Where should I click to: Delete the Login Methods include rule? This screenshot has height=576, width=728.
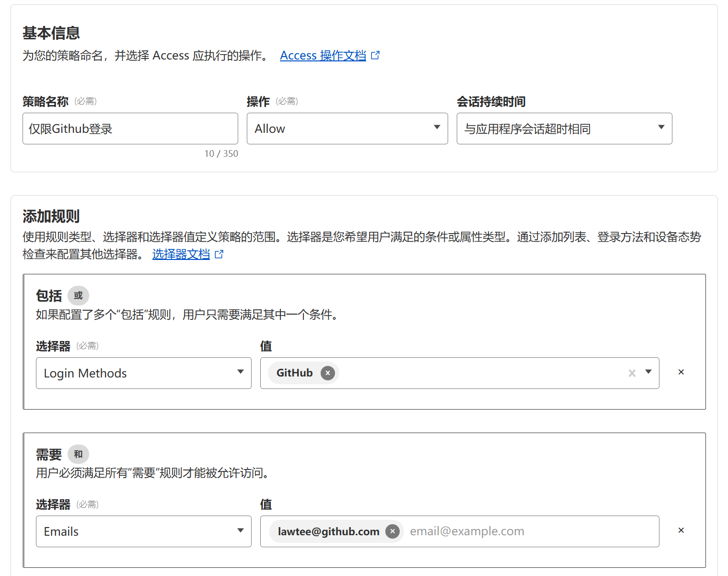[681, 372]
